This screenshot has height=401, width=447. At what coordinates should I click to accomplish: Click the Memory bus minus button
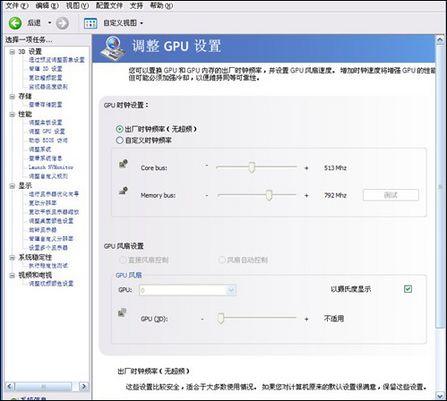point(207,195)
